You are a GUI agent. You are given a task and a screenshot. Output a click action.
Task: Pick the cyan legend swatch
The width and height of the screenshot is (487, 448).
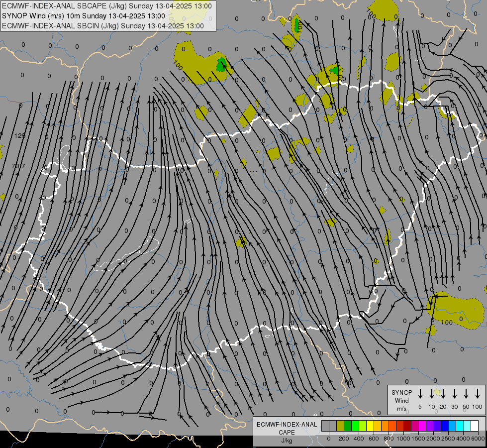[x=460, y=426]
